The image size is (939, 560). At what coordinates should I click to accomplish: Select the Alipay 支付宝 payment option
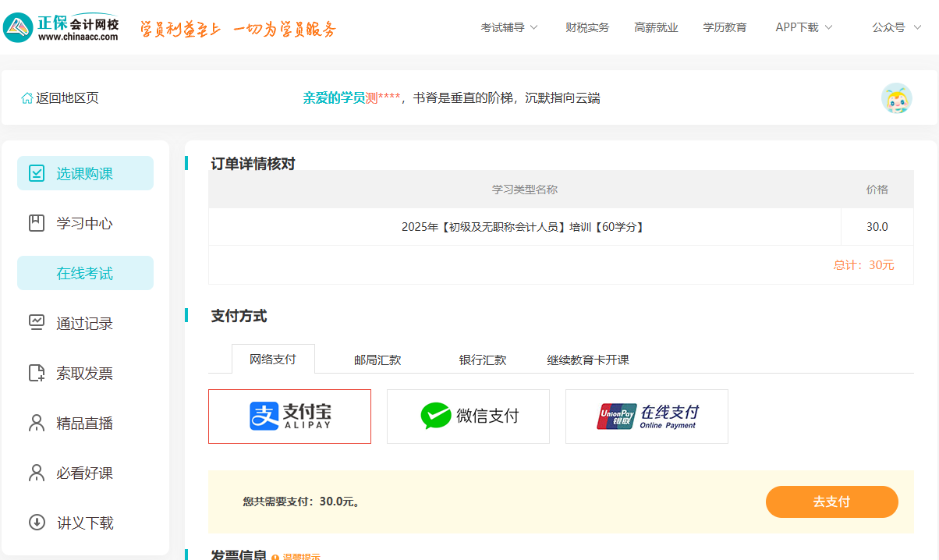click(289, 416)
